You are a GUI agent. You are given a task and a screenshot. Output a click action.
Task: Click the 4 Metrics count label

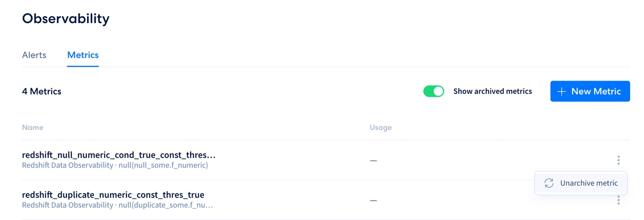(x=42, y=91)
